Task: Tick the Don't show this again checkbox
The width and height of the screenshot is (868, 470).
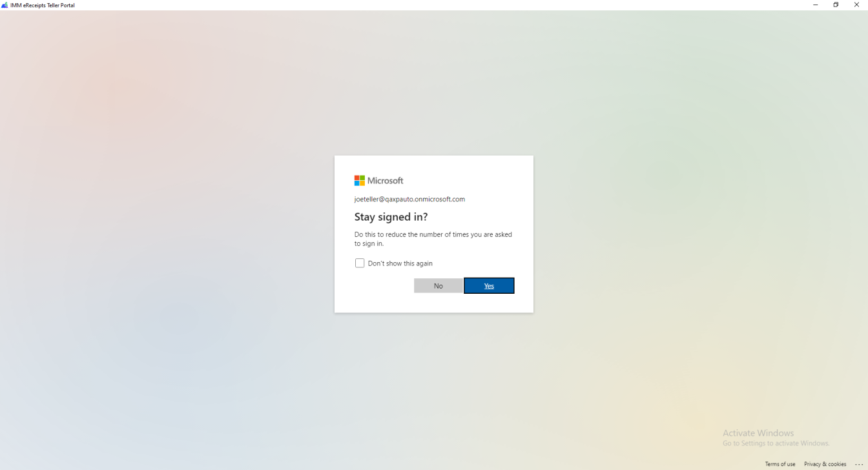Action: [x=360, y=263]
